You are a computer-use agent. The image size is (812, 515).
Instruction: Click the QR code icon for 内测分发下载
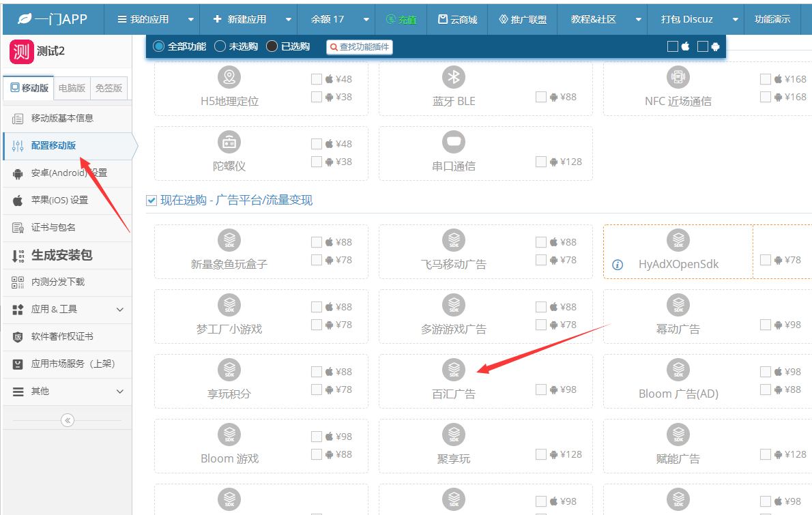18,282
